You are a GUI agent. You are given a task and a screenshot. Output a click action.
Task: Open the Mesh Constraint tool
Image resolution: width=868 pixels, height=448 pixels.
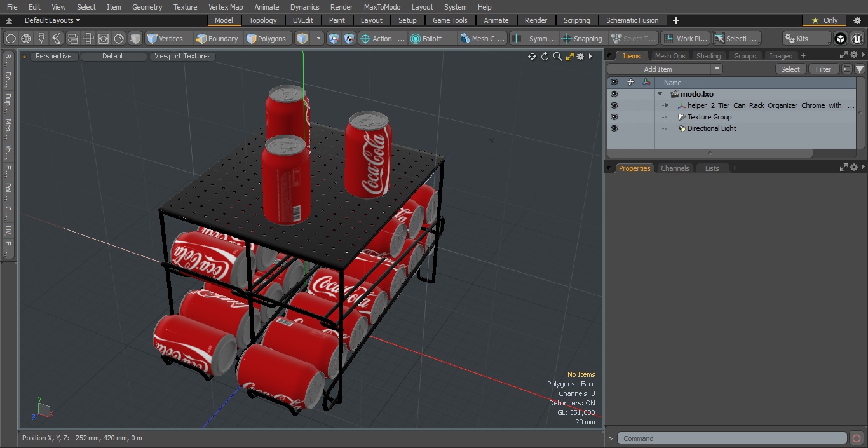pos(483,39)
